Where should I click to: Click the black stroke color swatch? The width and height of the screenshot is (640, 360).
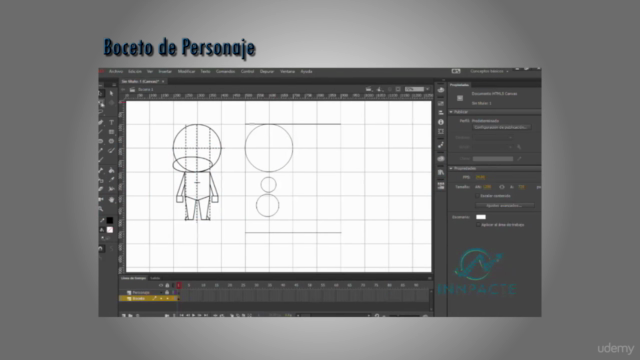pos(110,220)
